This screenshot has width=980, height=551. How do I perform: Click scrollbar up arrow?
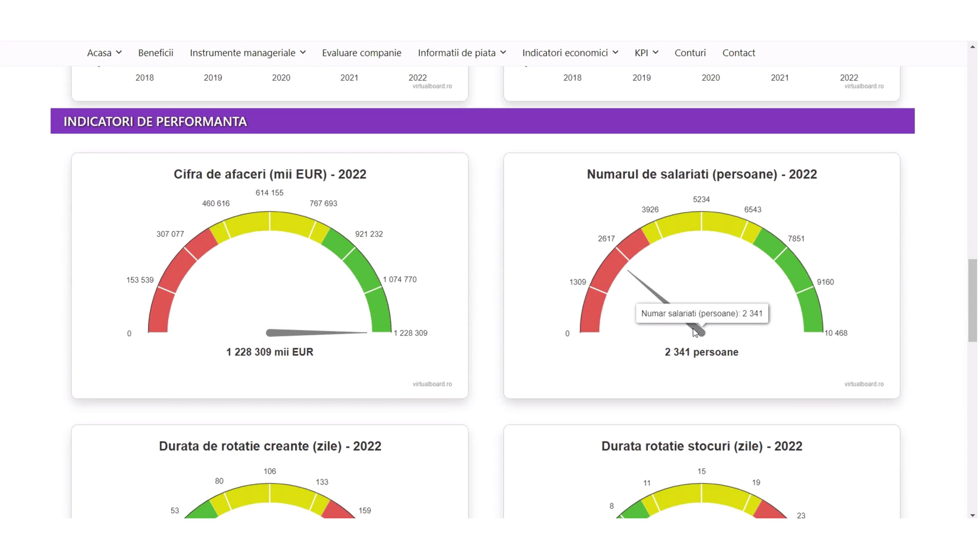coord(972,47)
